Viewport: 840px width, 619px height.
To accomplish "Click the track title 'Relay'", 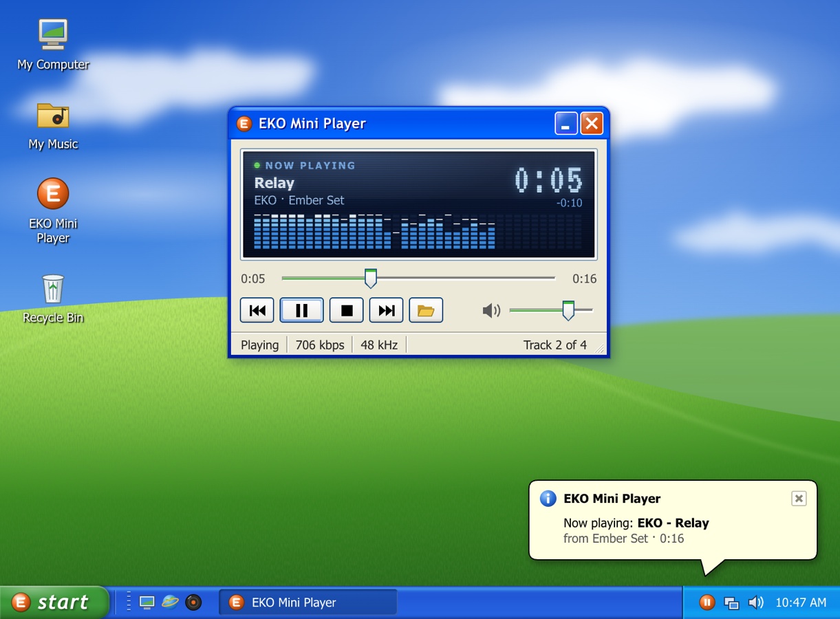I will coord(274,183).
